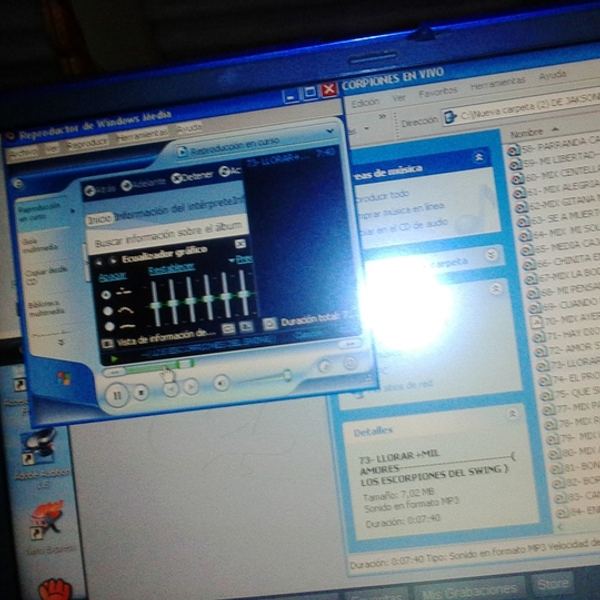Click Vista de información icon in player
This screenshot has width=600, height=600.
107,344
